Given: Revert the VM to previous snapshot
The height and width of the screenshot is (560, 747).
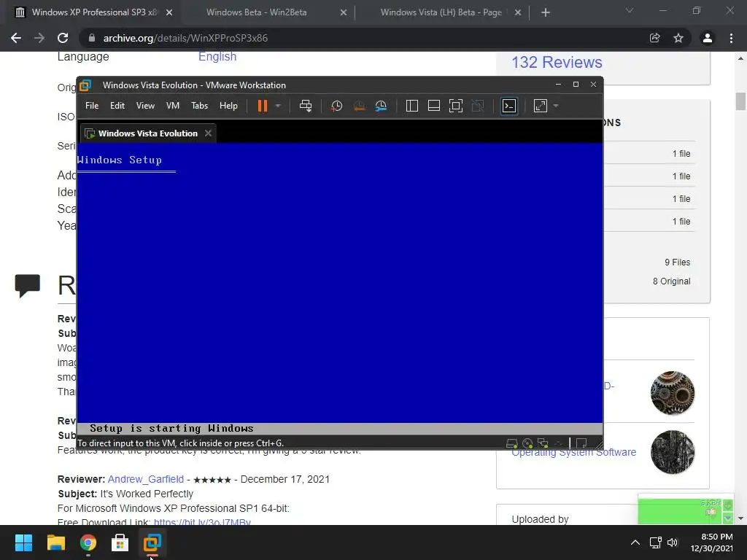Looking at the screenshot, I should pyautogui.click(x=359, y=106).
